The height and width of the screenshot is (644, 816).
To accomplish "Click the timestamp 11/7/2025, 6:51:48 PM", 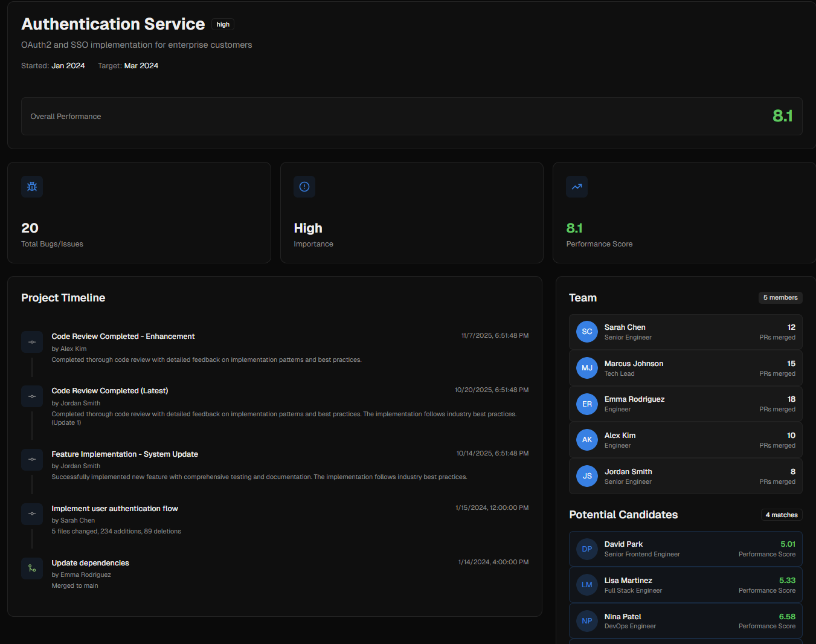I will 495,335.
